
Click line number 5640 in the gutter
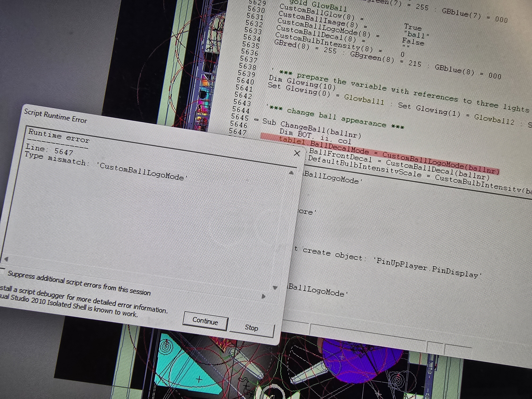pyautogui.click(x=245, y=81)
